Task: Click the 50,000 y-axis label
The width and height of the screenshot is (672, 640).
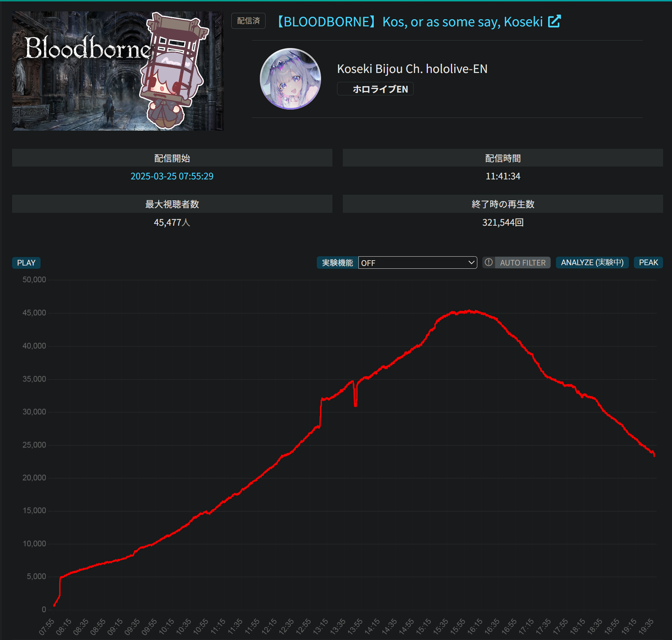Action: [34, 280]
